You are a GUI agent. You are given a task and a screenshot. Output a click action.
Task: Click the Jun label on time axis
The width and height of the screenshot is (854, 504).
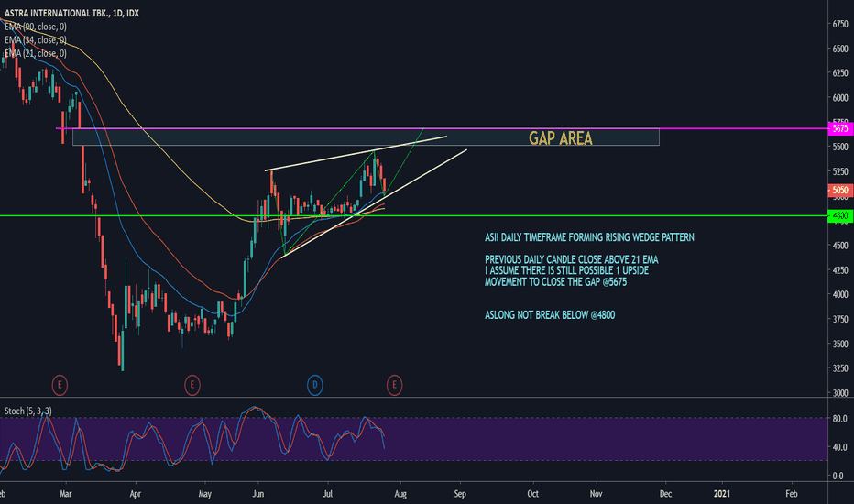tap(258, 494)
